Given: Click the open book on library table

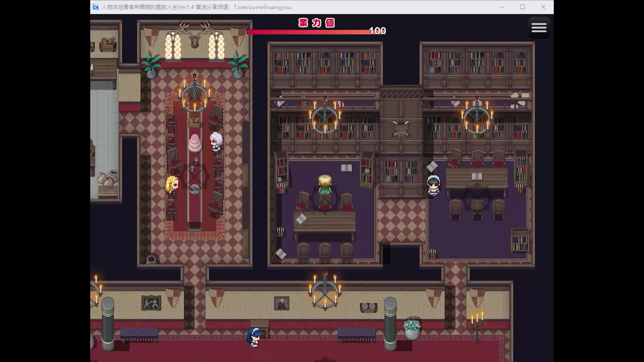Looking at the screenshot, I should click(477, 177).
